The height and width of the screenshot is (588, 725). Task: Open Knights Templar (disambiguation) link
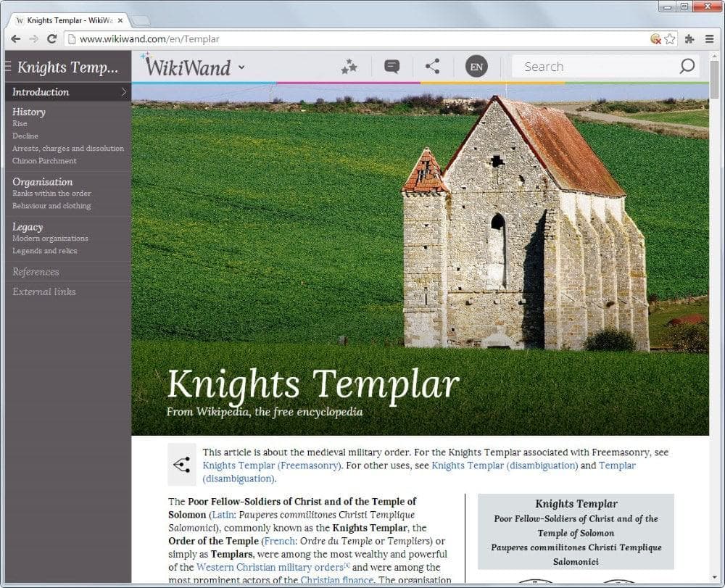(505, 465)
